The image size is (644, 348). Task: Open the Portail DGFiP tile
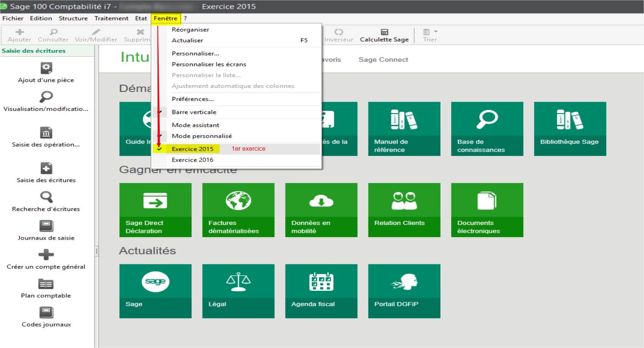click(x=404, y=291)
